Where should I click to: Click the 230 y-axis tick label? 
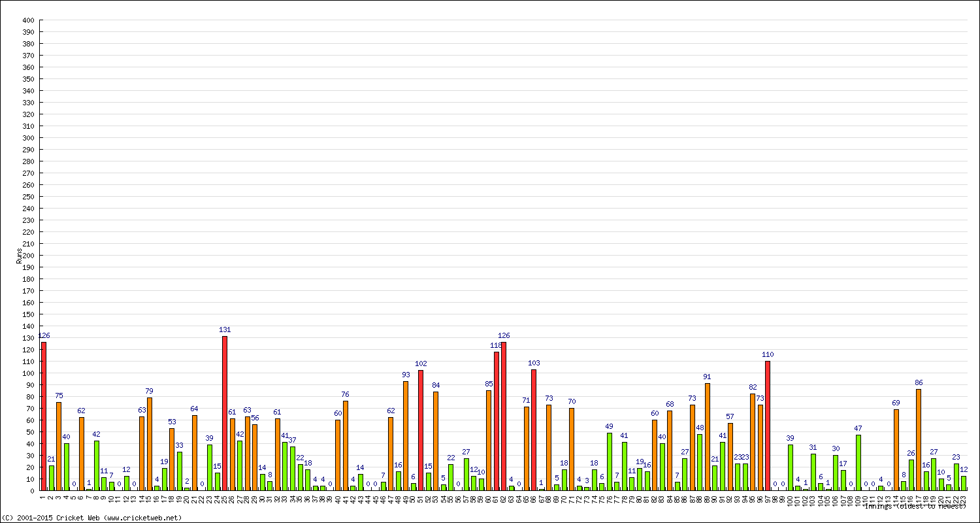point(27,220)
